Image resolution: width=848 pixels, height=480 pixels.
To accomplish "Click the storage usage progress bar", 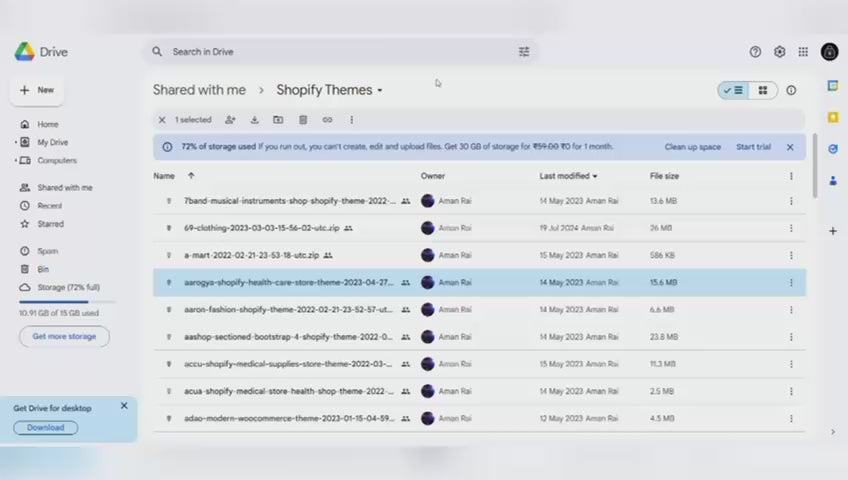I will pyautogui.click(x=67, y=302).
